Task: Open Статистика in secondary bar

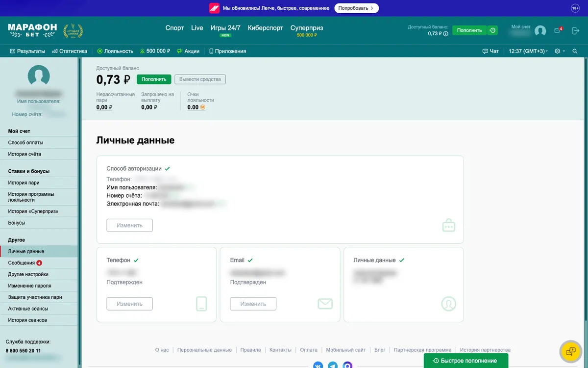Action: pos(70,51)
